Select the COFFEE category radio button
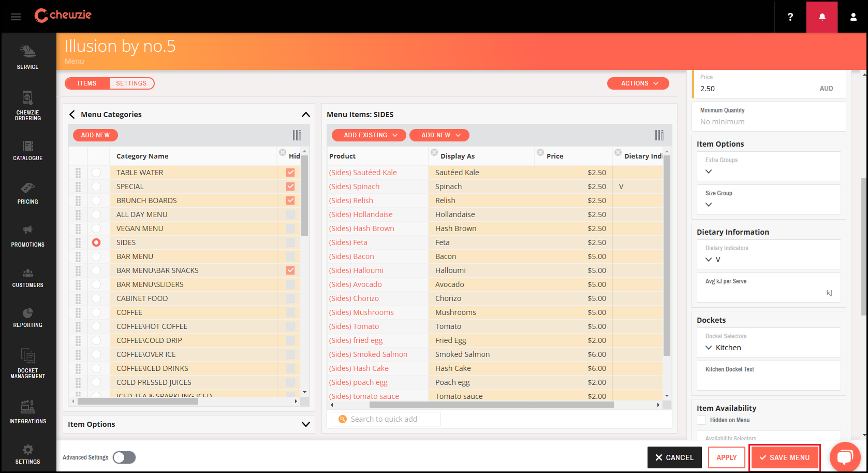The image size is (868, 473). pyautogui.click(x=96, y=312)
